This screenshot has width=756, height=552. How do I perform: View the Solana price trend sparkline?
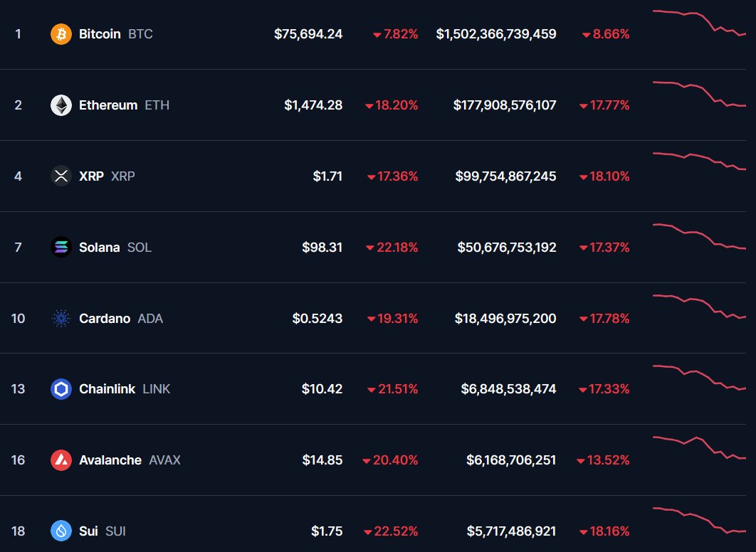point(699,236)
